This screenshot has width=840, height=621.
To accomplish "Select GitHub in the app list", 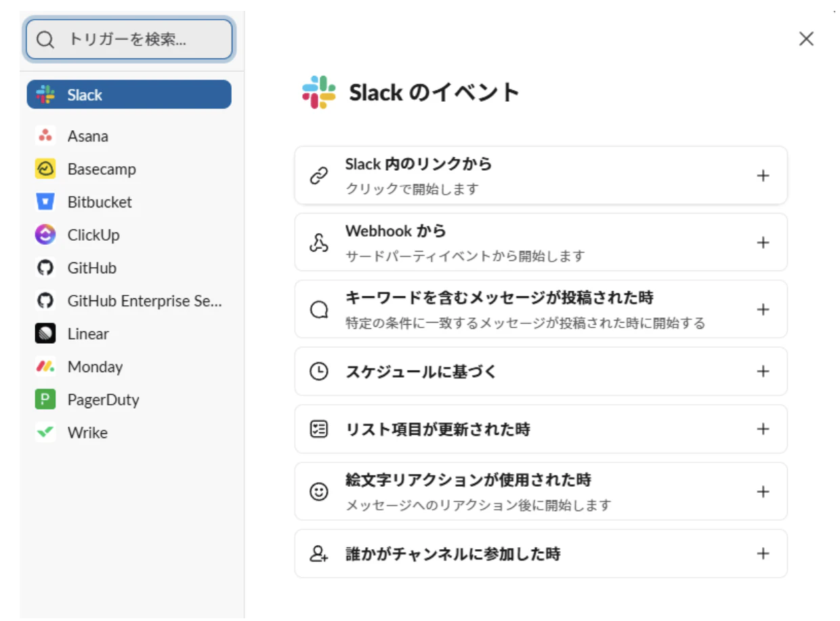I will click(x=129, y=268).
